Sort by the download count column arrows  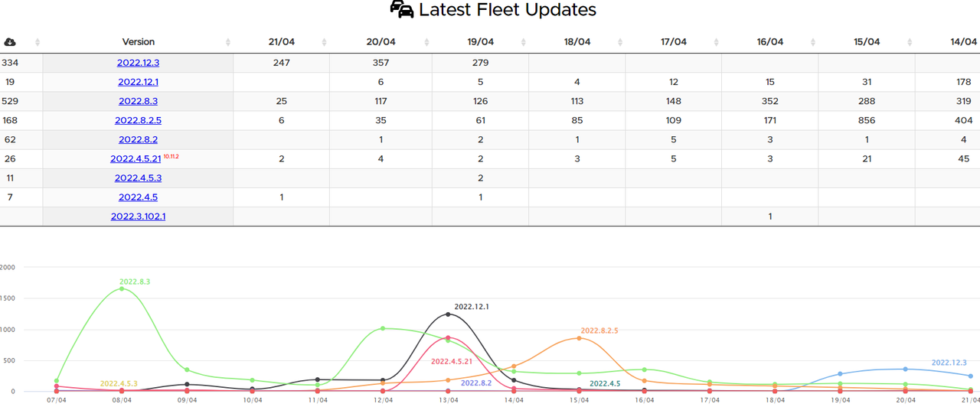click(x=38, y=42)
